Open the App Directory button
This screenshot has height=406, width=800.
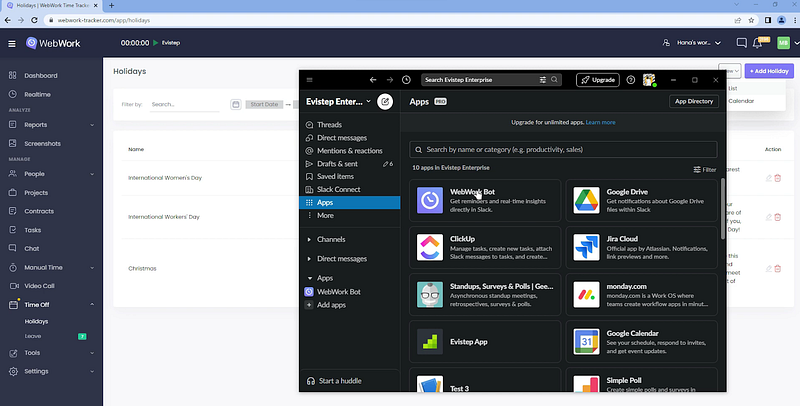pos(694,102)
